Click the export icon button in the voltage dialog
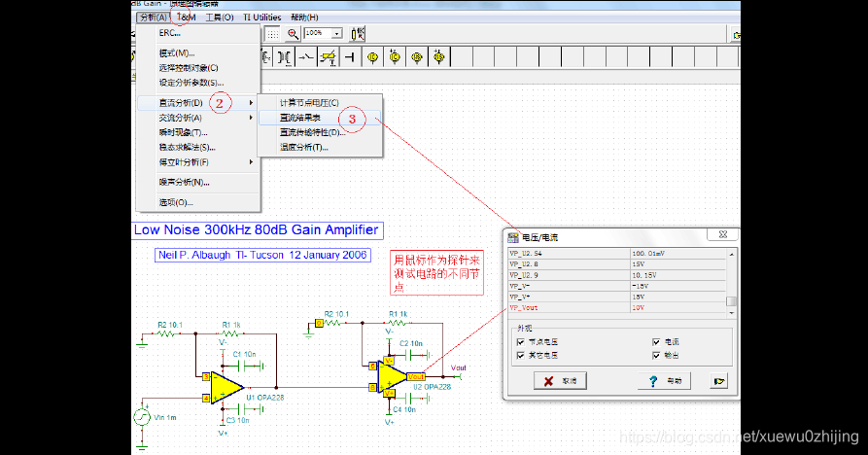This screenshot has height=455, width=868. pyautogui.click(x=718, y=381)
